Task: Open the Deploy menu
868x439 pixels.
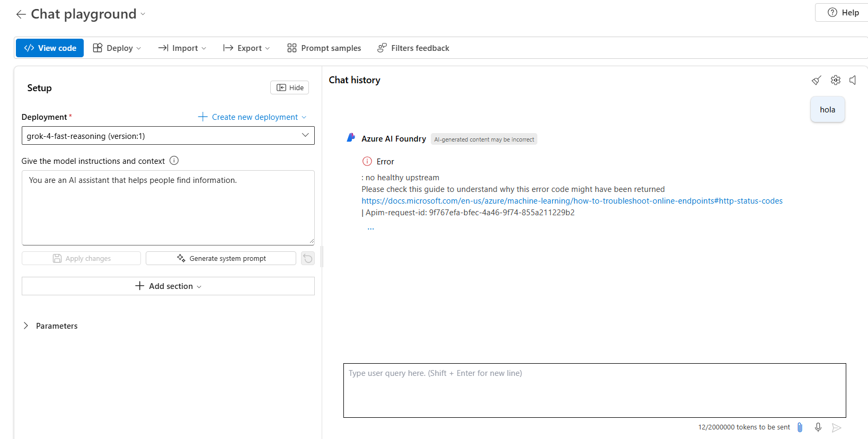Action: [117, 48]
